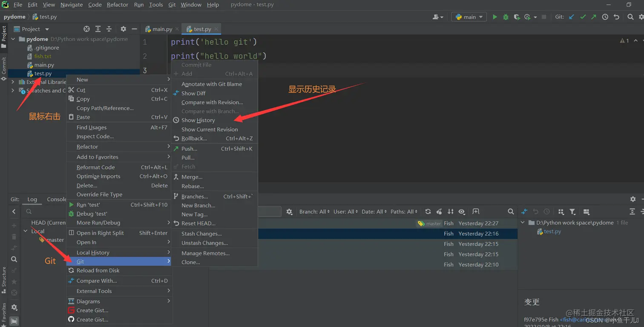Open Date: All filter dropdown
Viewport: 644px width, 327px height.
[x=374, y=212]
